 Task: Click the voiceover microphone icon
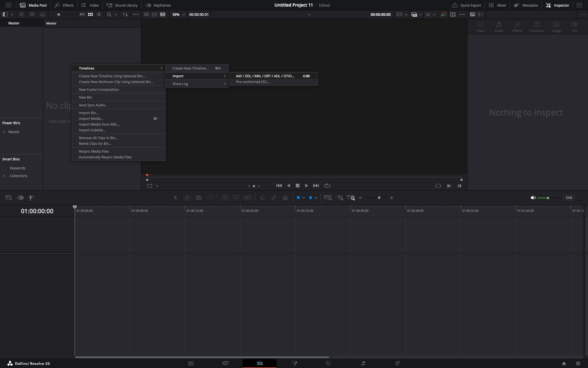tap(32, 198)
